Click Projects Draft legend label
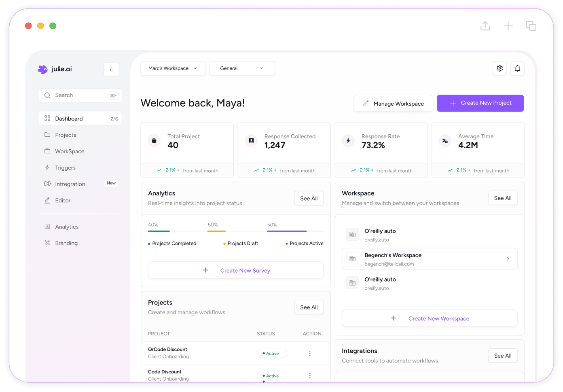The width and height of the screenshot is (563, 392). (x=243, y=243)
